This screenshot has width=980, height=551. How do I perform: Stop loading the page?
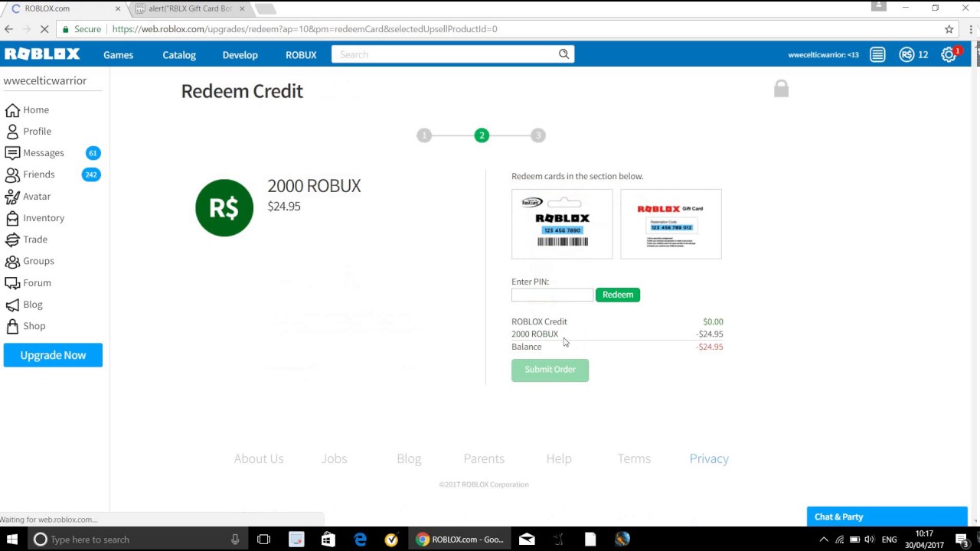pyautogui.click(x=44, y=29)
